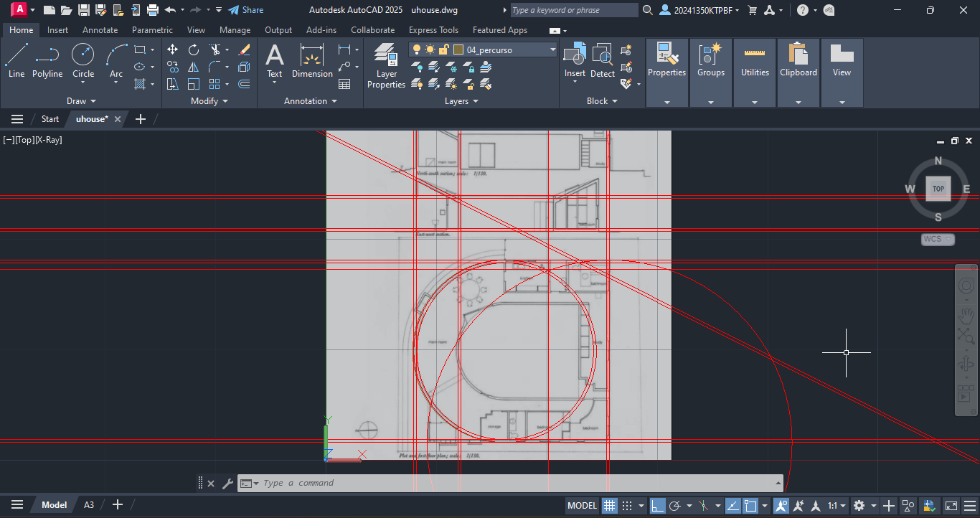Activate the Trim scissors tool

[215, 50]
